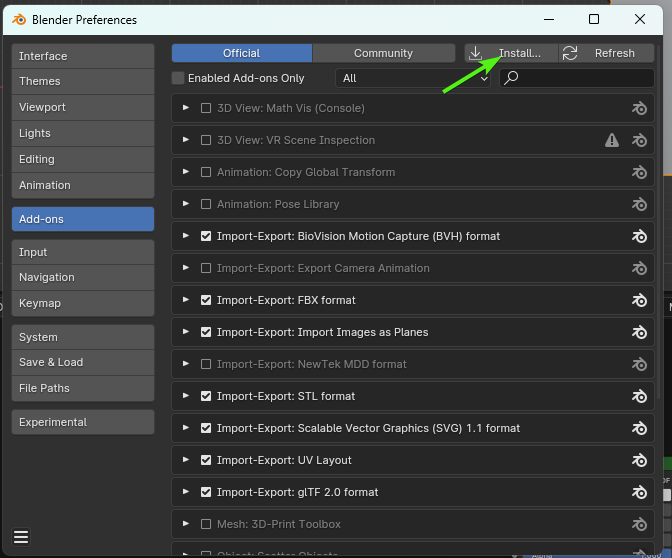Click the Blender logo on glTF 2.0 format row
The image size is (672, 558).
click(639, 492)
